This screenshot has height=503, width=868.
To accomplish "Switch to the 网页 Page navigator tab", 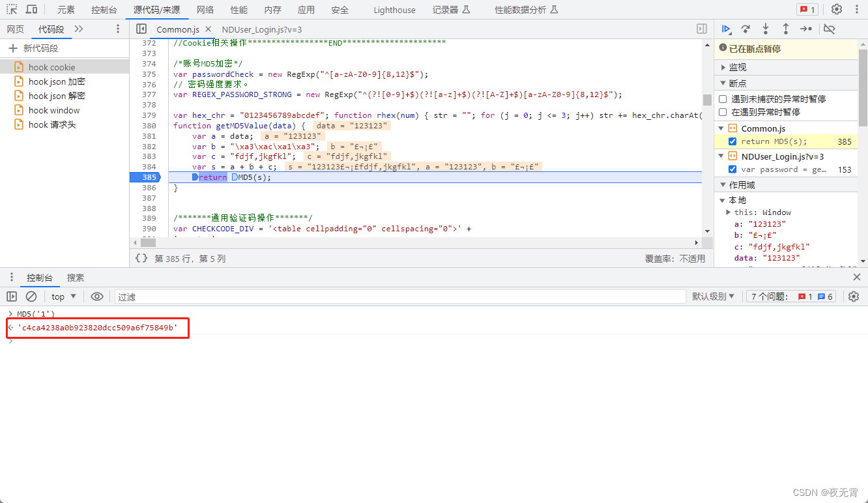I will 16,29.
